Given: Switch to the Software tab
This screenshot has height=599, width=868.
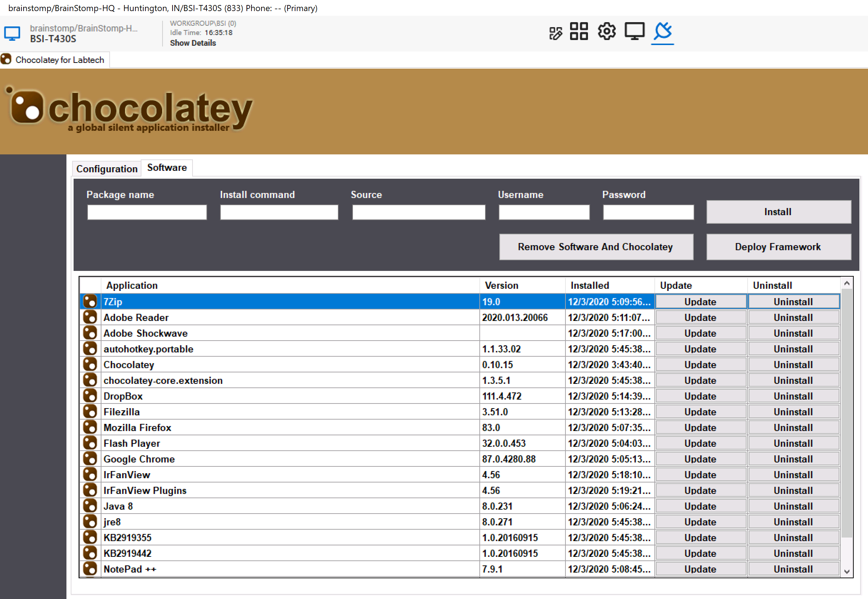Looking at the screenshot, I should (167, 168).
